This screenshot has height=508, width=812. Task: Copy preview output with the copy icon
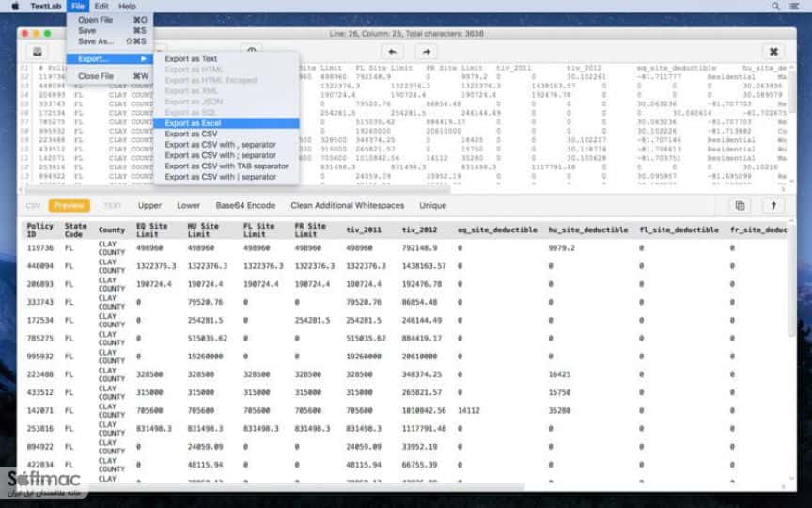(x=740, y=206)
